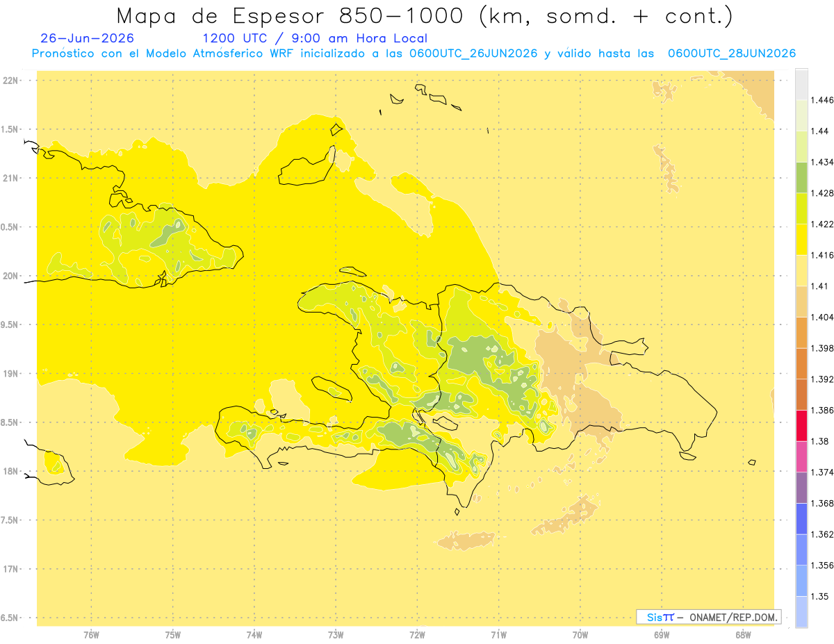Click the pink swatch between 1.38 and 1.374

(801, 456)
